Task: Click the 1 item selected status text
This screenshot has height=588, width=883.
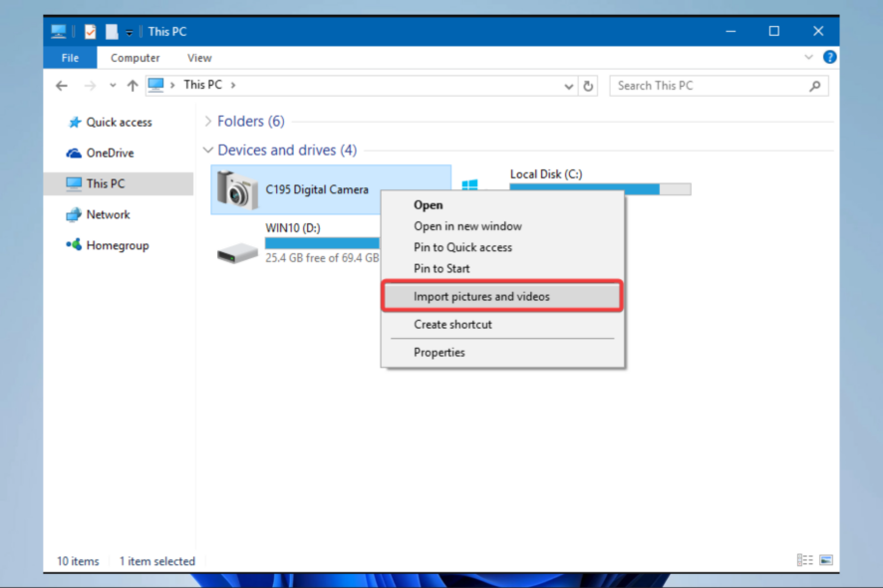Action: click(157, 561)
